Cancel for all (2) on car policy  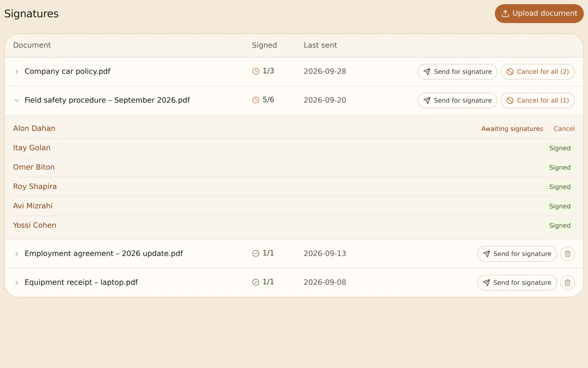[x=538, y=72]
